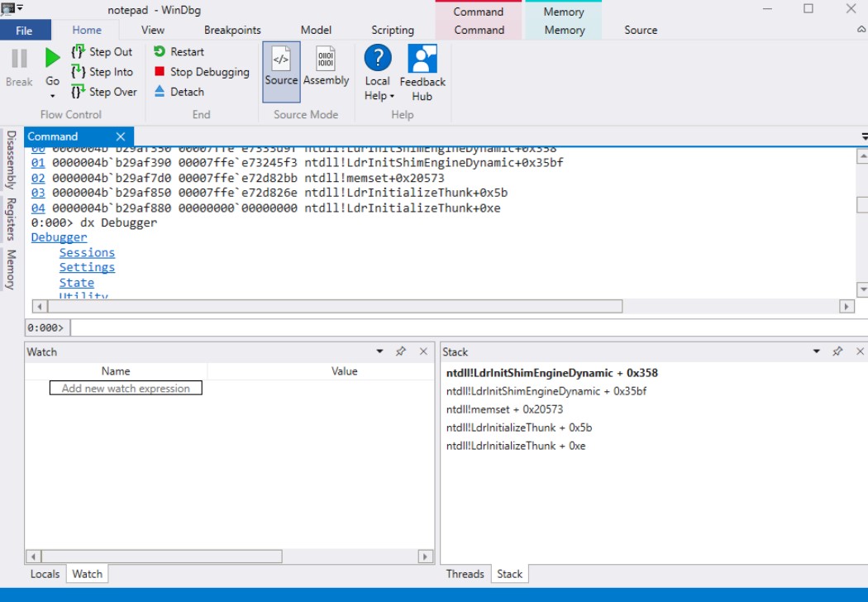Detach from the debugged process

(179, 92)
